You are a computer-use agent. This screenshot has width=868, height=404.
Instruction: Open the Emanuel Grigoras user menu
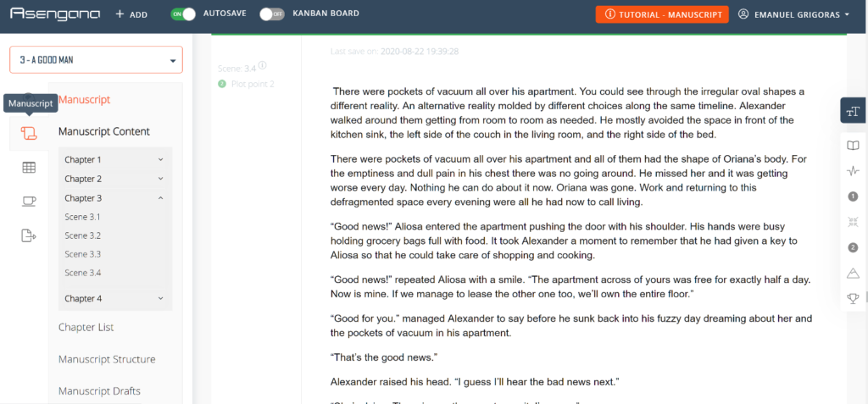(x=794, y=14)
